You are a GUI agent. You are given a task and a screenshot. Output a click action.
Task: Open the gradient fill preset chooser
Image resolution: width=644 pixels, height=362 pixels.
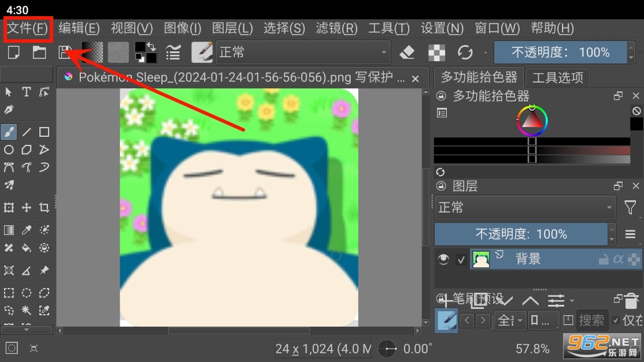92,53
